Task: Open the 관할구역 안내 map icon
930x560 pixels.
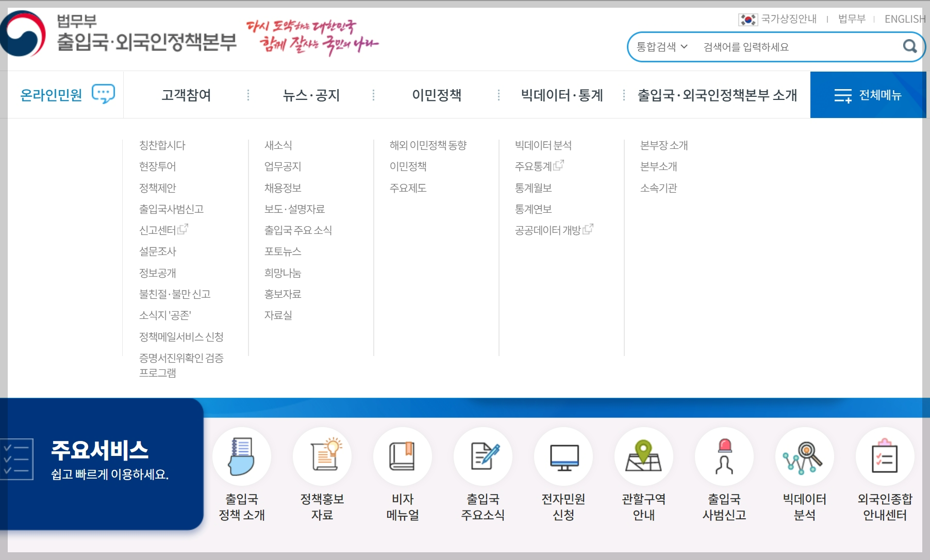Action: click(x=643, y=456)
